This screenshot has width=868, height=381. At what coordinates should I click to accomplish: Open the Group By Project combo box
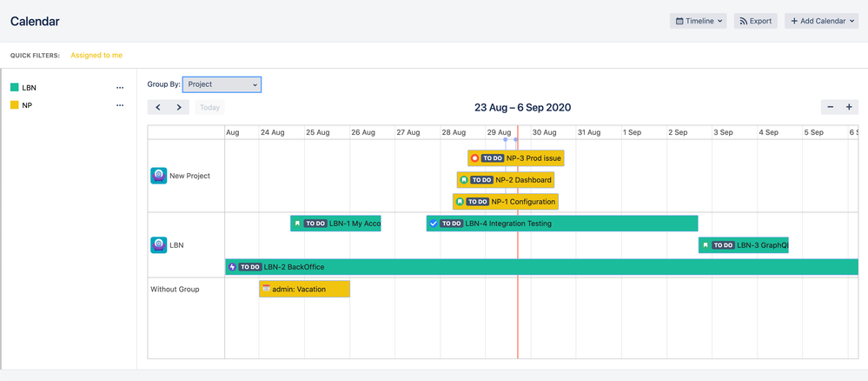222,85
